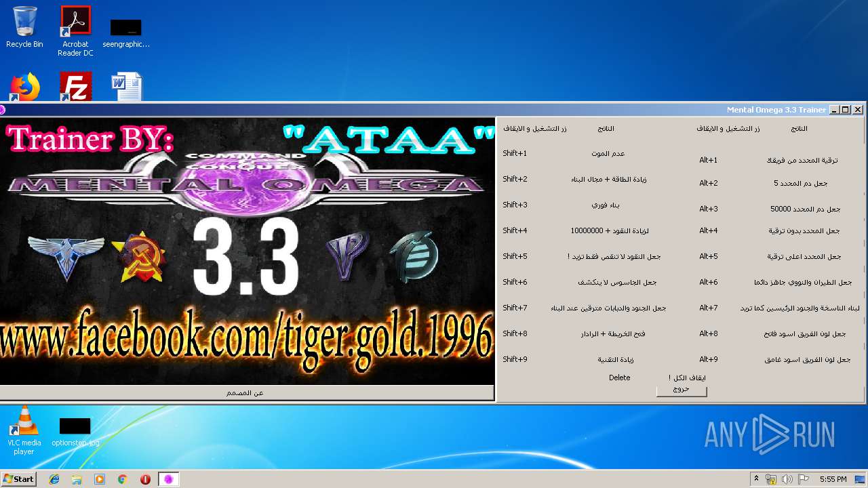Viewport: 868px width, 488px height.
Task: Click the Alt+1 hotkey label
Action: (x=709, y=161)
